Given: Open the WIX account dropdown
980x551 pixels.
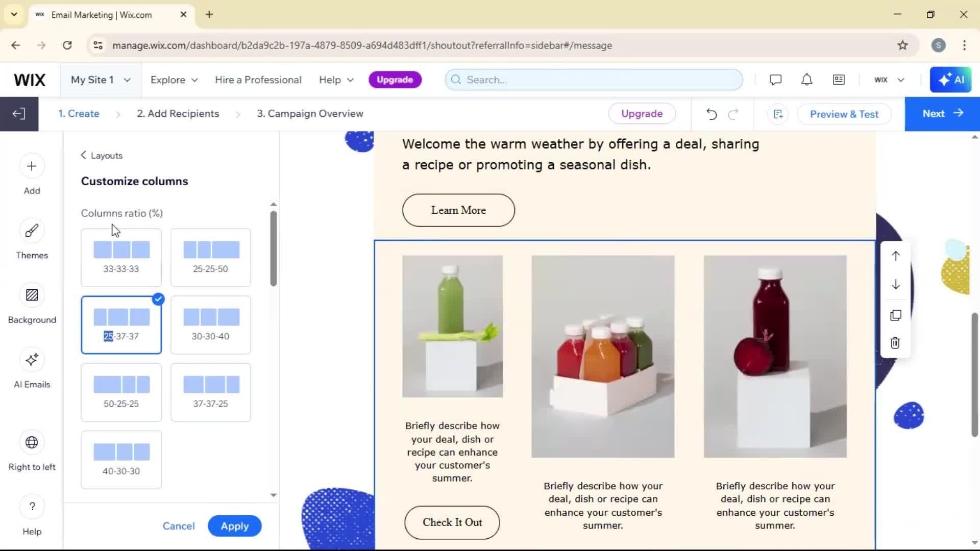Looking at the screenshot, I should (889, 80).
